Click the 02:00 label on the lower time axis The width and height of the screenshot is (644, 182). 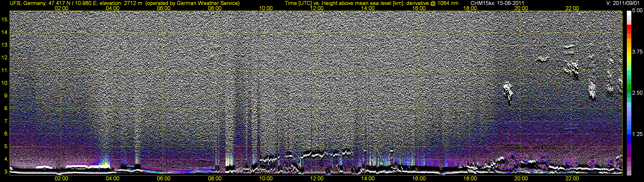61,179
